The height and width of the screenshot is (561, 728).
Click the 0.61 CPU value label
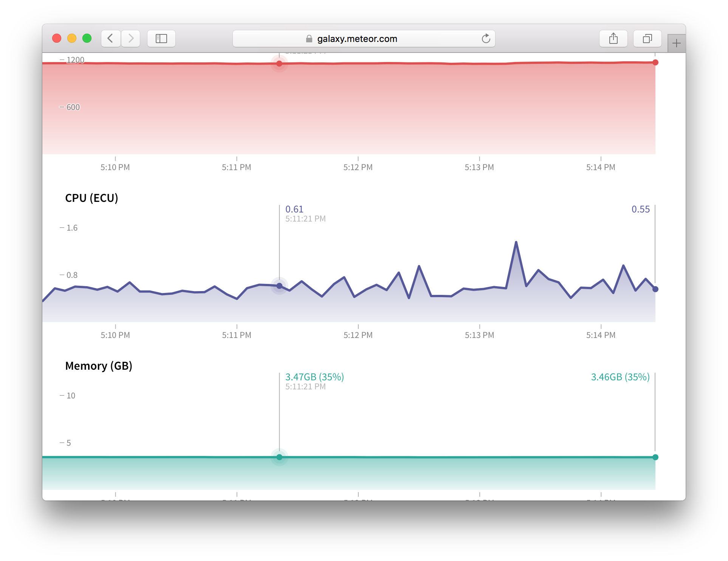(x=294, y=209)
